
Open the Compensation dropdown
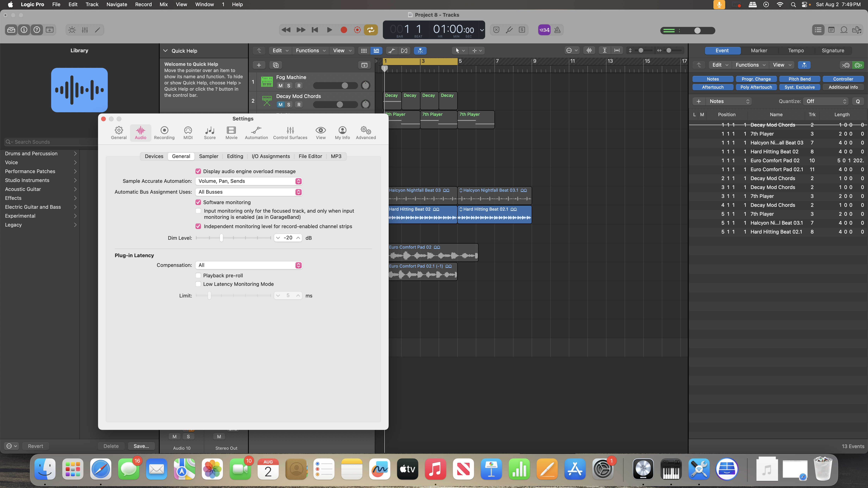249,265
